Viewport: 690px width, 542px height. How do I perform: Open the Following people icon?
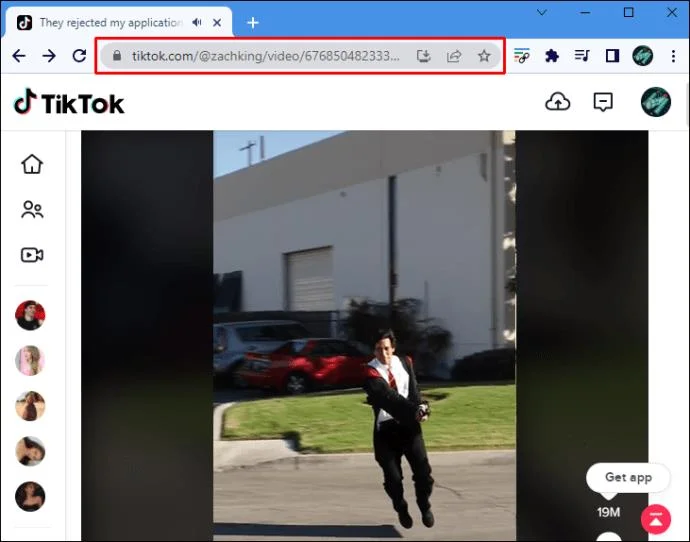32,210
